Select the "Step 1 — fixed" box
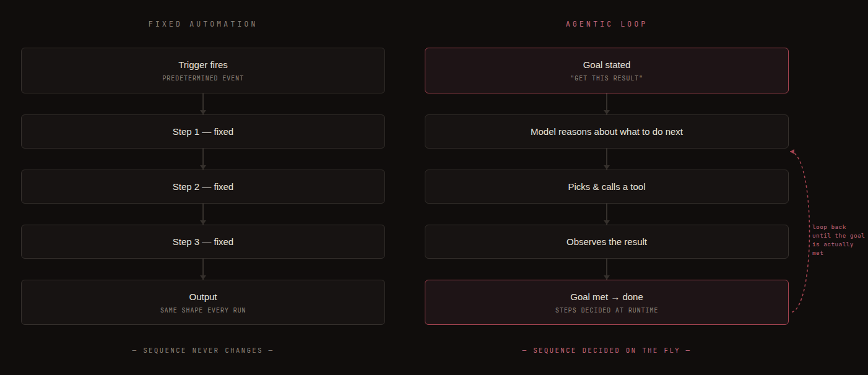The width and height of the screenshot is (868, 375). point(203,132)
